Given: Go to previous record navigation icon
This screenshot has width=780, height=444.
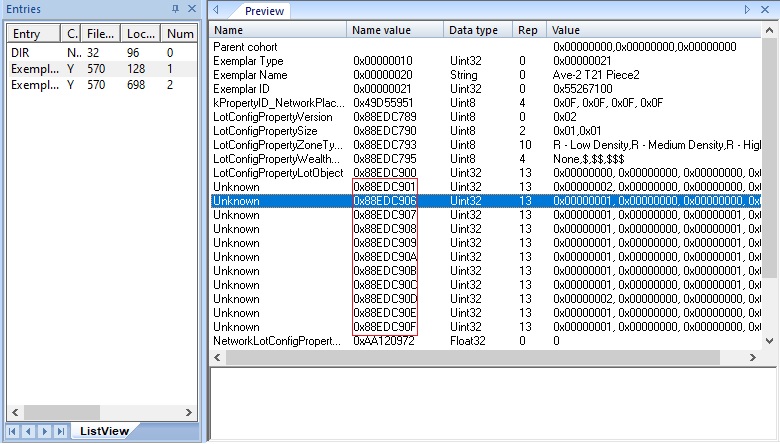Looking at the screenshot, I should tap(28, 431).
